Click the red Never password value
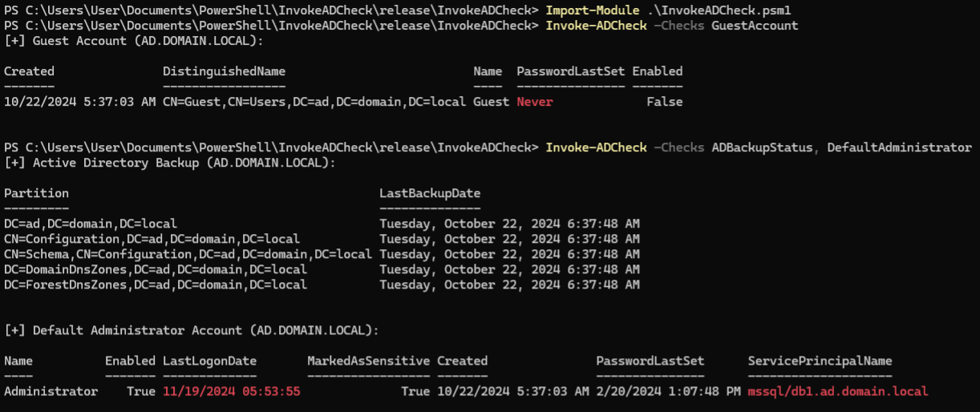 [535, 102]
